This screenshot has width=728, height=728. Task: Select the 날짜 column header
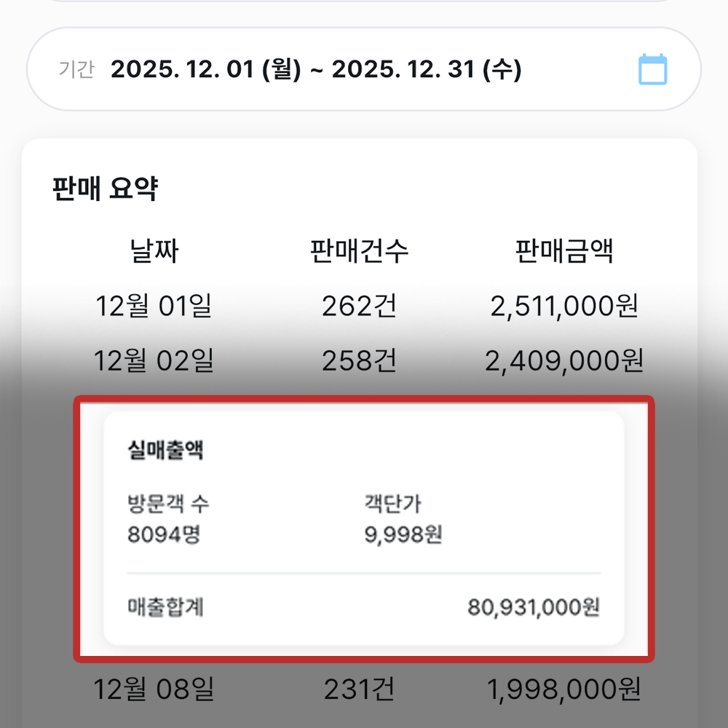tap(154, 252)
